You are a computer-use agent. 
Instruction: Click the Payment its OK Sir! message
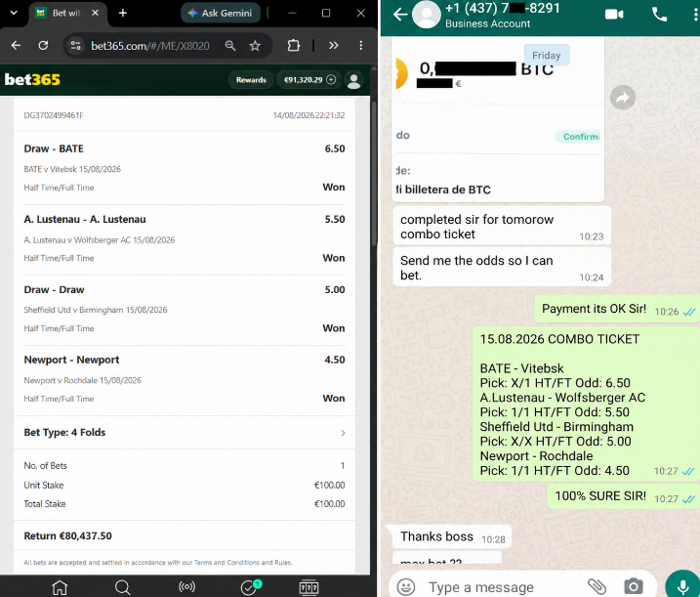coord(617,309)
